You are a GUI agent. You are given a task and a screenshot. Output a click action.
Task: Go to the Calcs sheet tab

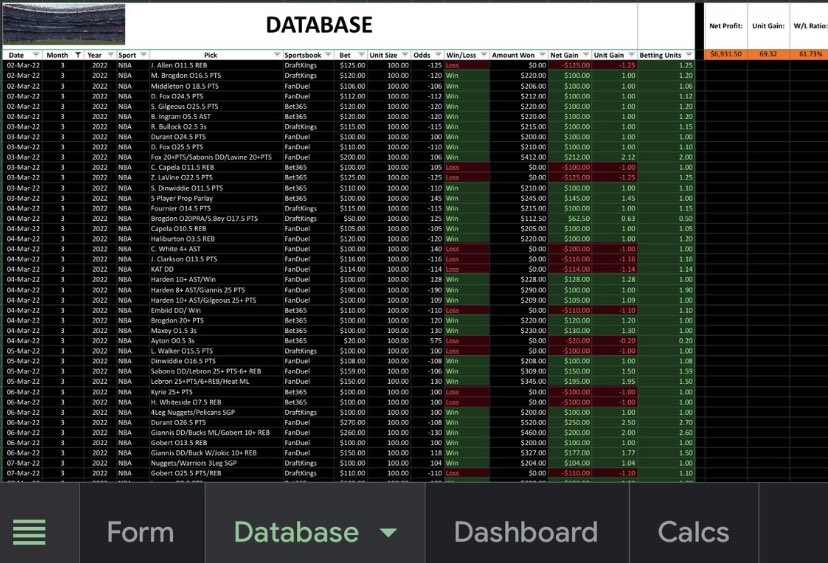click(x=693, y=531)
